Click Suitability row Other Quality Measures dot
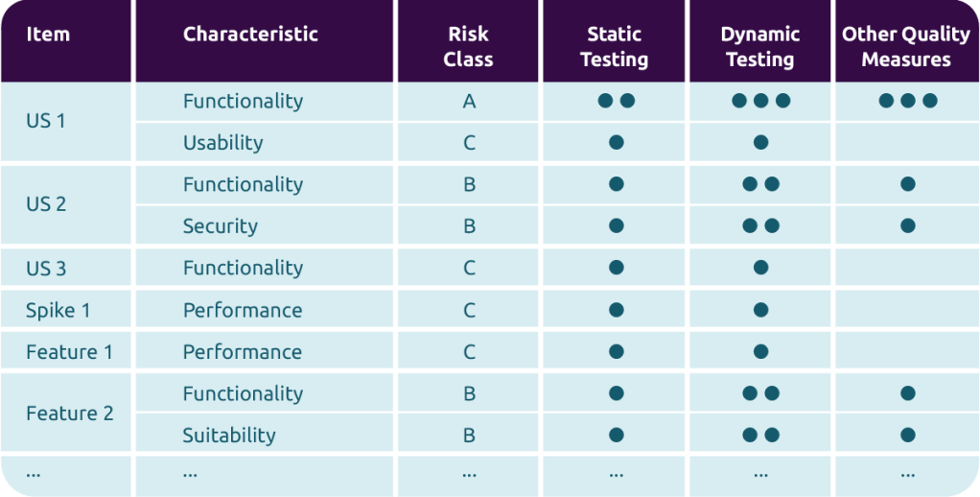The width and height of the screenshot is (980, 497). click(x=907, y=436)
